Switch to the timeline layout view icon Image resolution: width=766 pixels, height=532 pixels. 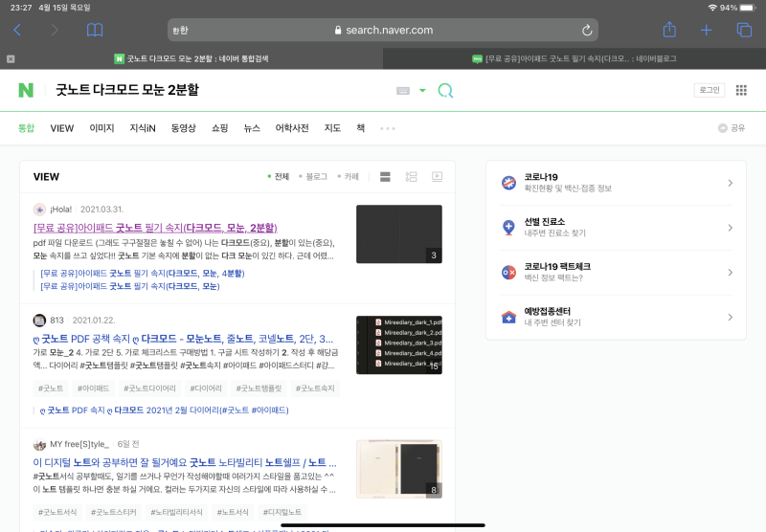point(412,177)
